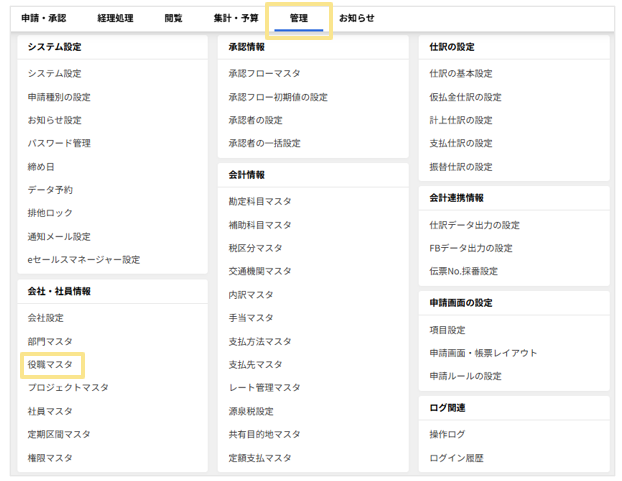The image size is (622, 481).
Task: Open パスワード管理 settings
Action: point(59,143)
